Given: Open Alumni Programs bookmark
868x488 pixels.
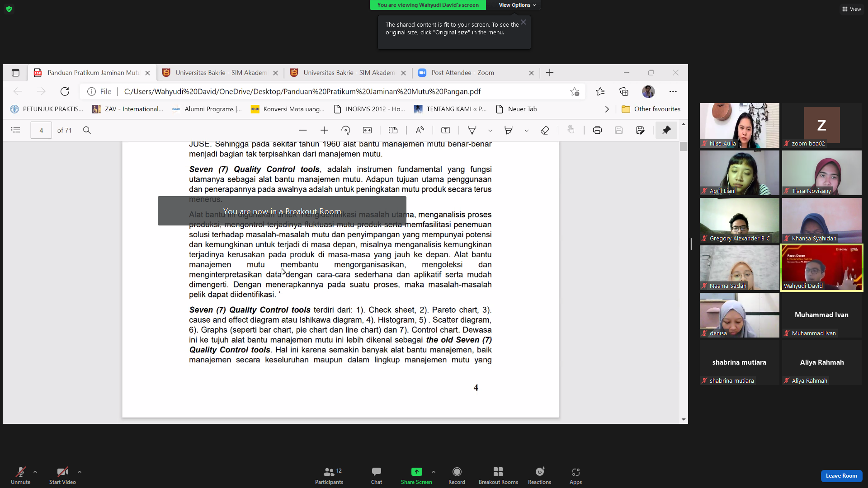Looking at the screenshot, I should click(x=207, y=109).
